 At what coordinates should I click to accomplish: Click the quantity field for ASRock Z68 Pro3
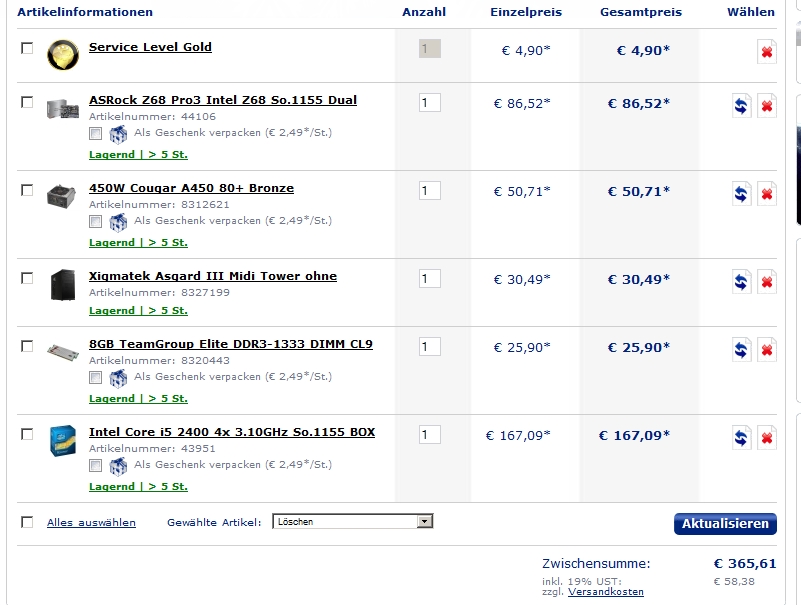pos(430,103)
